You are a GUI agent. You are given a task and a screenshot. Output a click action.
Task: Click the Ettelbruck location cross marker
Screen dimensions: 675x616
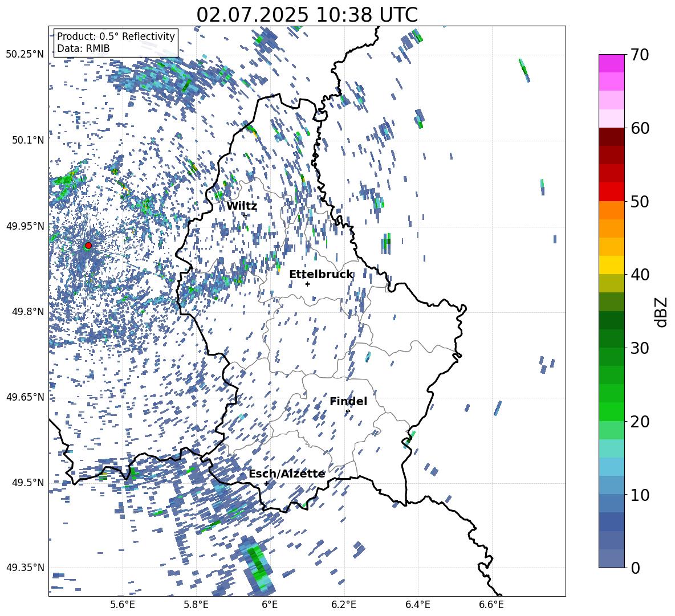click(307, 284)
